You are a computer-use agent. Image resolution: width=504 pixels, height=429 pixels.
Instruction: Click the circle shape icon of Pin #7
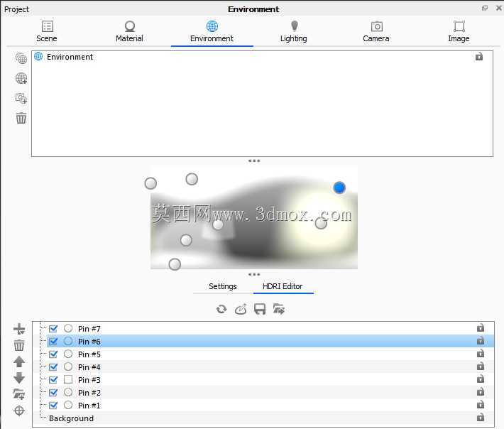pos(68,328)
